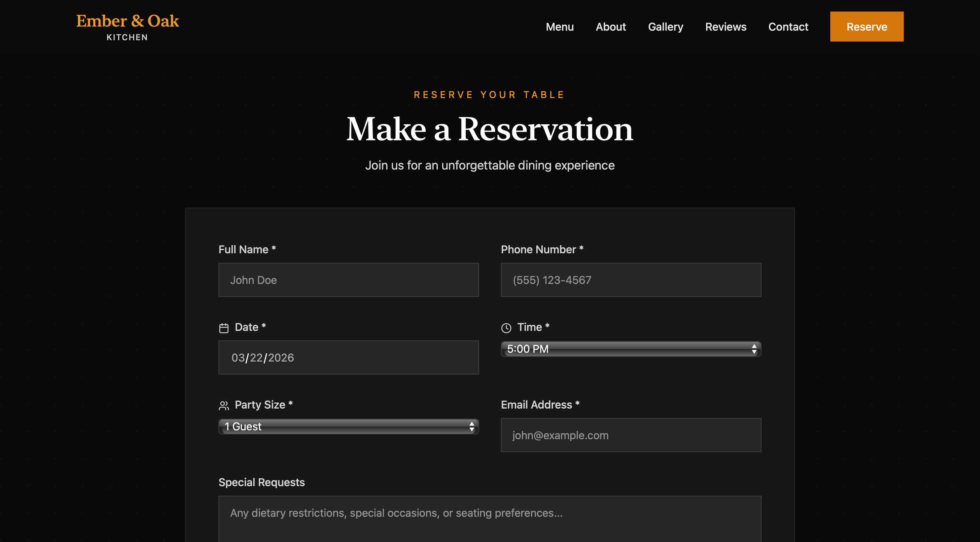This screenshot has width=980, height=542.
Task: Click the clock icon beside Time
Action: [x=506, y=328]
